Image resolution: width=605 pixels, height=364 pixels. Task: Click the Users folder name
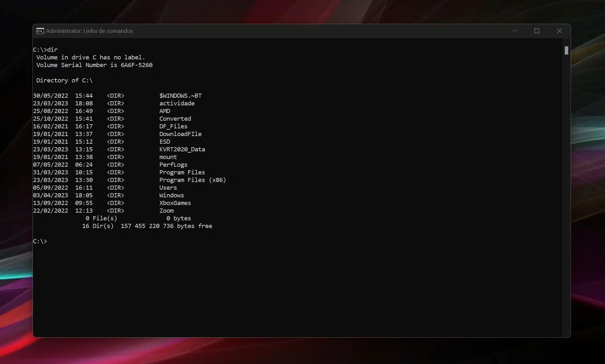tap(168, 187)
